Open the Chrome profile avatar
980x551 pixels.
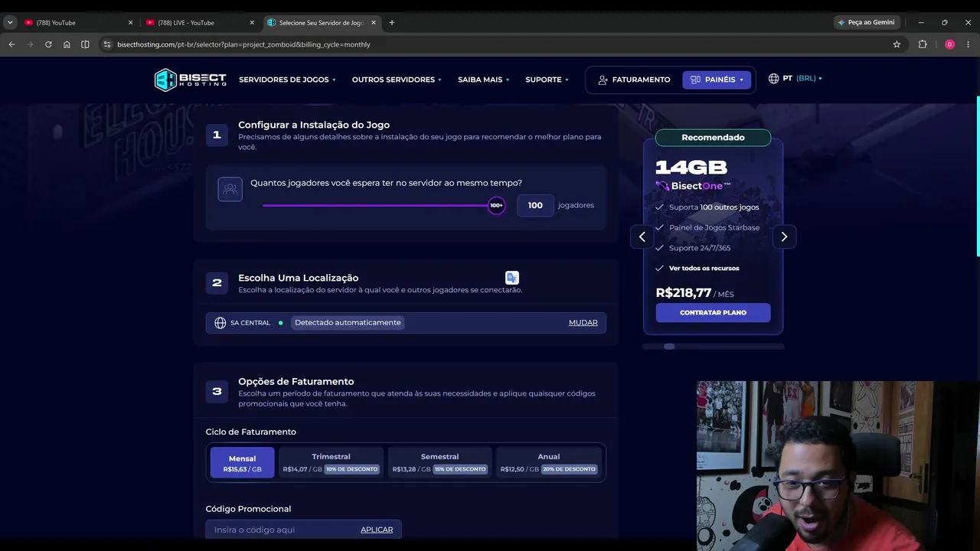(x=949, y=44)
